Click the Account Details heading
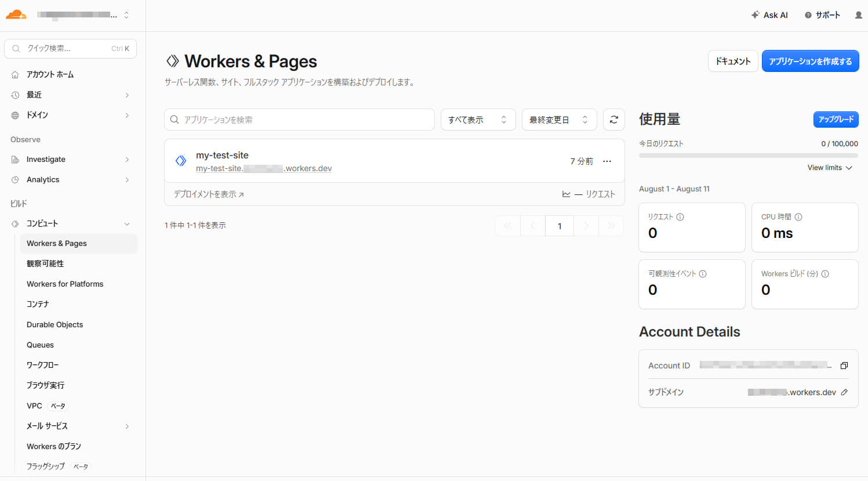Viewport: 868px width, 481px height. (x=689, y=332)
